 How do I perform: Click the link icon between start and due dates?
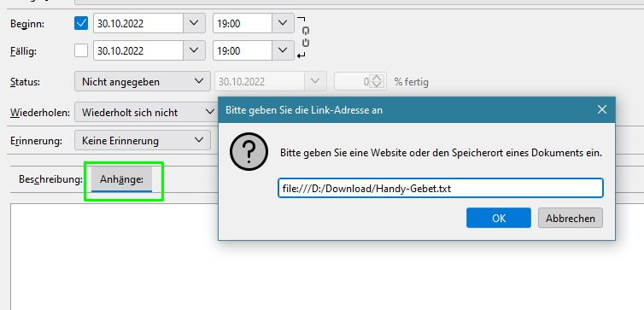pos(306,37)
